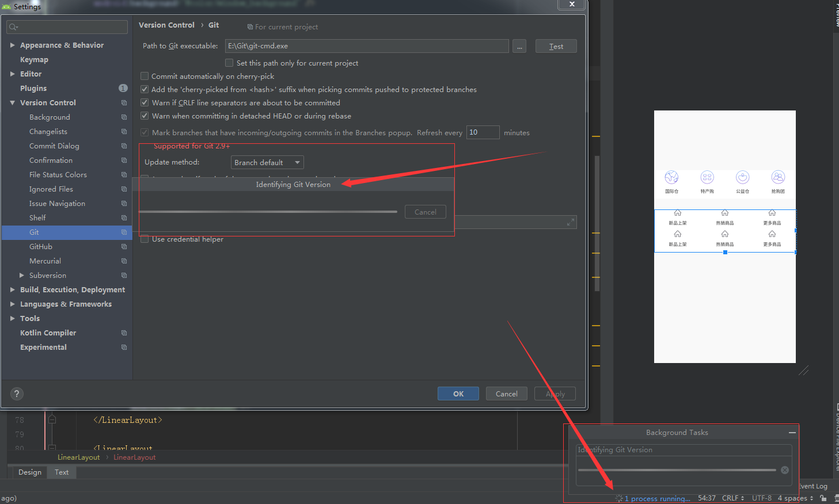
Task: Click project-level icon beside Kotlin Compiler
Action: click(x=124, y=333)
